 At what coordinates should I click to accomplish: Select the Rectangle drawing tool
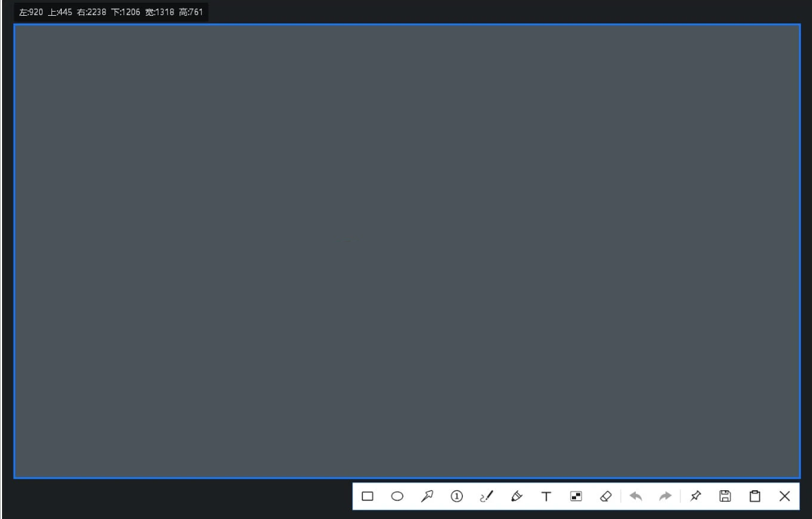coord(368,496)
